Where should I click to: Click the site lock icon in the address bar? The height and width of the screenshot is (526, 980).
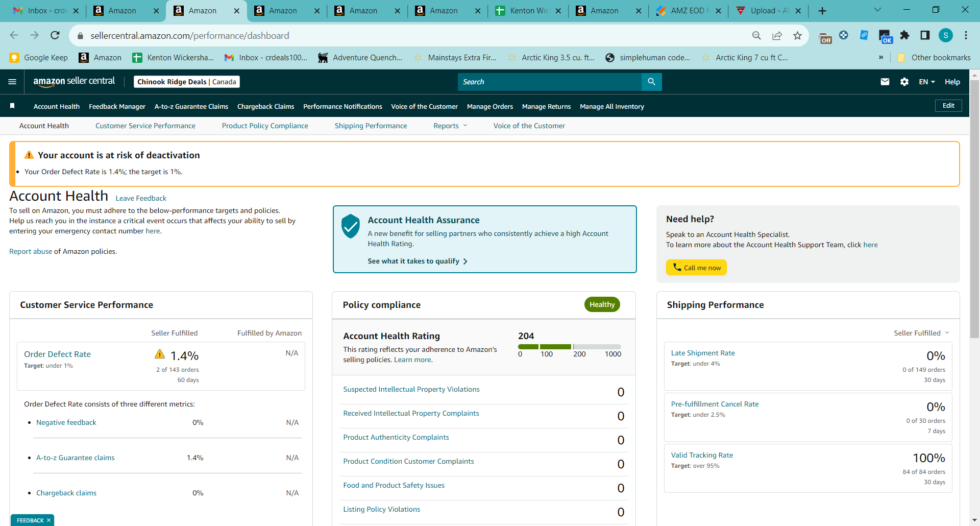pos(80,36)
